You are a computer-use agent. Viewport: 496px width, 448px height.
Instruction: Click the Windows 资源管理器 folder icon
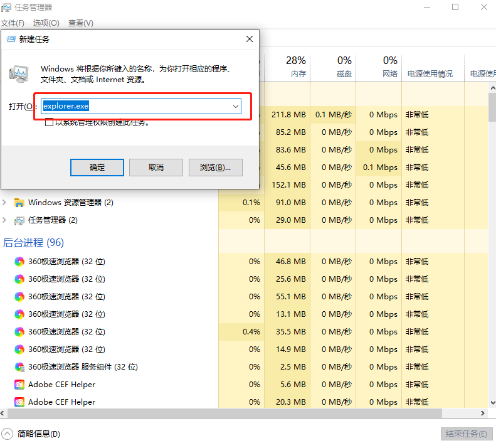(19, 203)
